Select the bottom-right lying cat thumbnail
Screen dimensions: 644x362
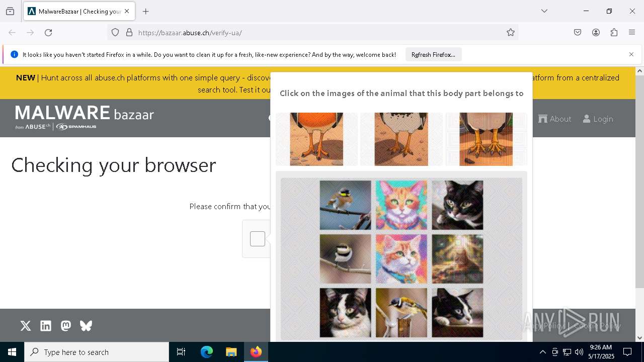coord(457,313)
